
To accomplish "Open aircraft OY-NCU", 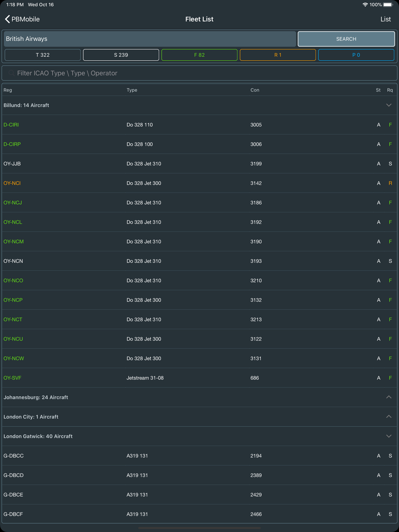I will coord(199,339).
